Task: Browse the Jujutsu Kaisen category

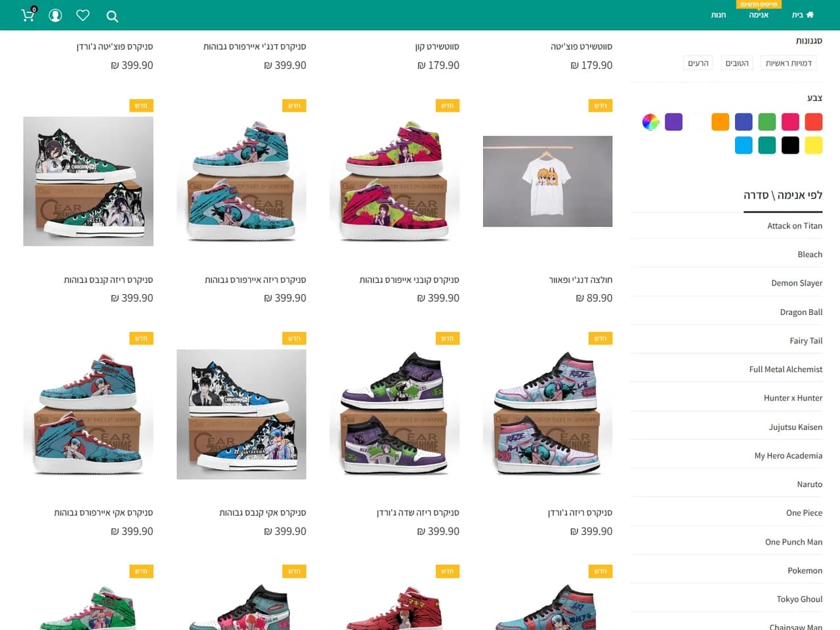Action: click(x=795, y=427)
